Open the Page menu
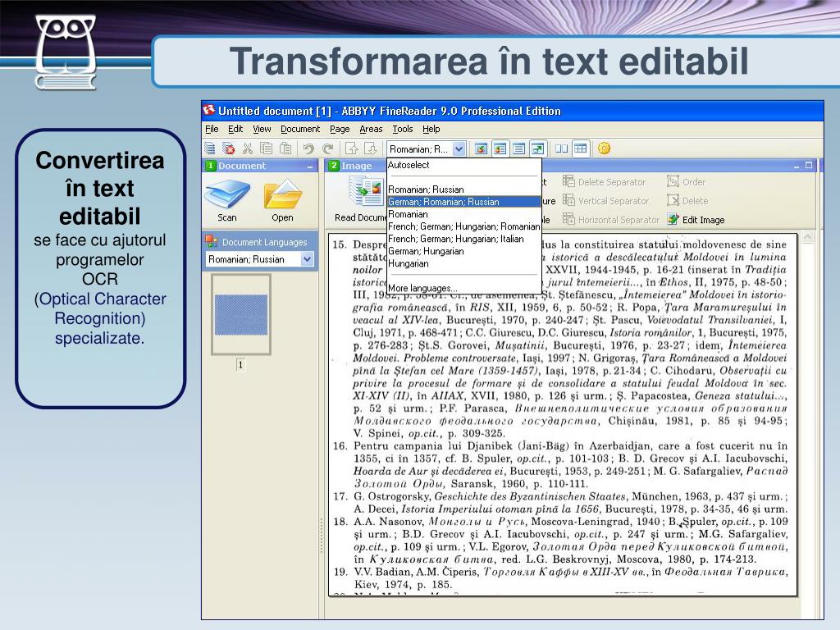Viewport: 840px width, 630px height. [340, 129]
